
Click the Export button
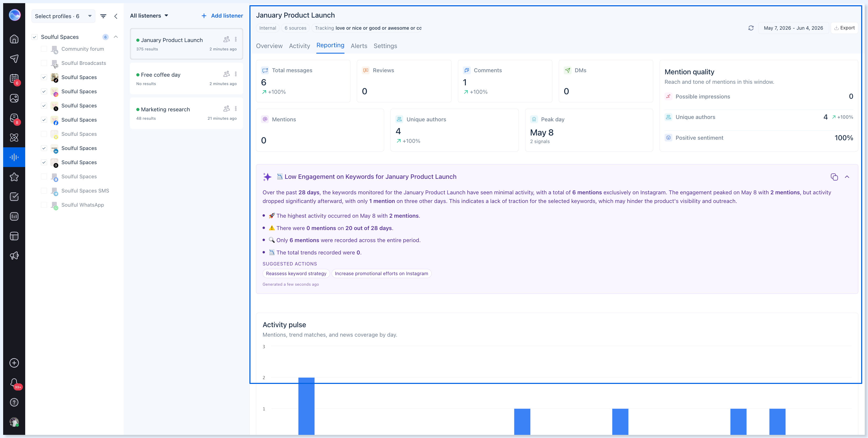(x=844, y=28)
